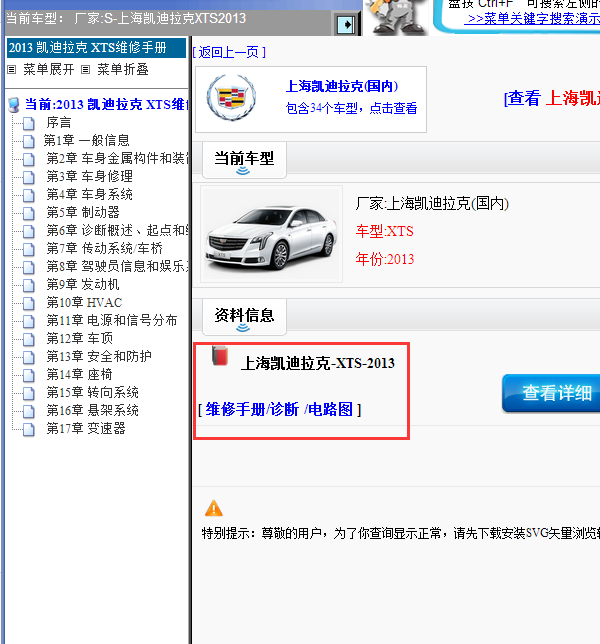Click the page icon beside 第10章 HVAC
The width and height of the screenshot is (600, 644).
click(x=28, y=303)
